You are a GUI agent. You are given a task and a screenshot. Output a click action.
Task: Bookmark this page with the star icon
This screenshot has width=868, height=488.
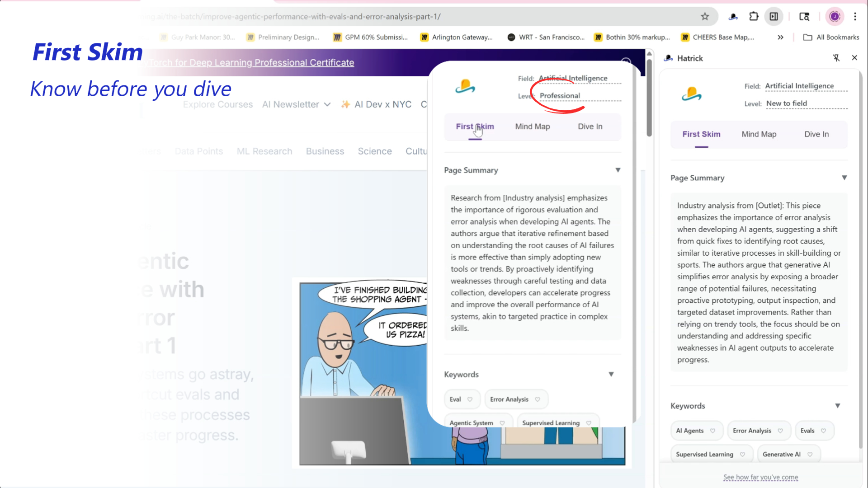tap(705, 17)
